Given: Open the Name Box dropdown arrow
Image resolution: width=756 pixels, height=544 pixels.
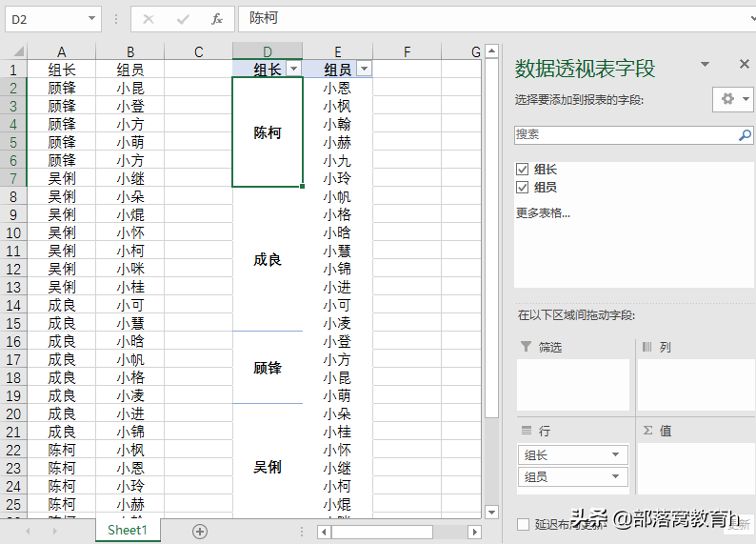Looking at the screenshot, I should pos(91,19).
